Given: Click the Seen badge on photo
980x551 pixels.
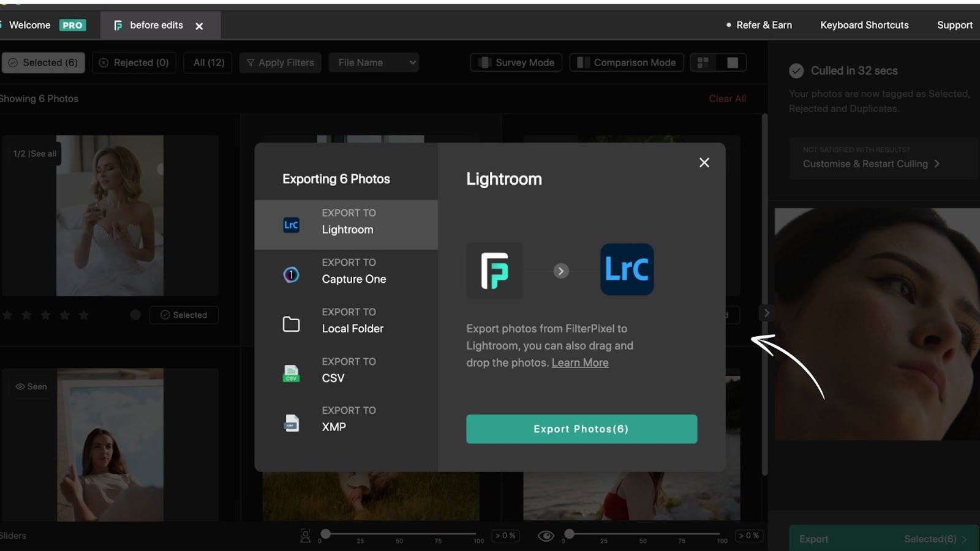Looking at the screenshot, I should [x=31, y=387].
